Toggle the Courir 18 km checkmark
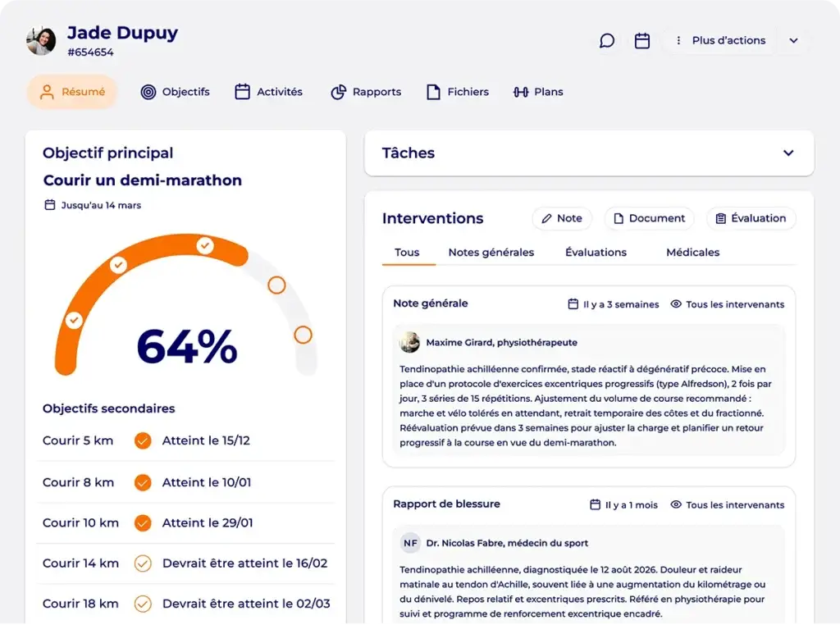Screen dimensions: 840x625 click(143, 604)
